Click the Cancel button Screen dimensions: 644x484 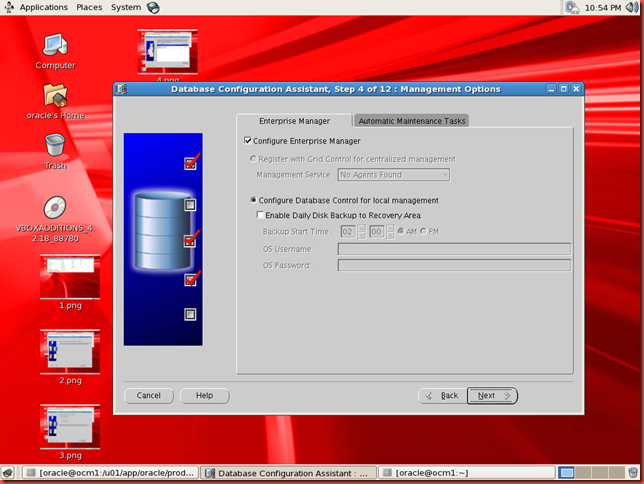(x=149, y=395)
